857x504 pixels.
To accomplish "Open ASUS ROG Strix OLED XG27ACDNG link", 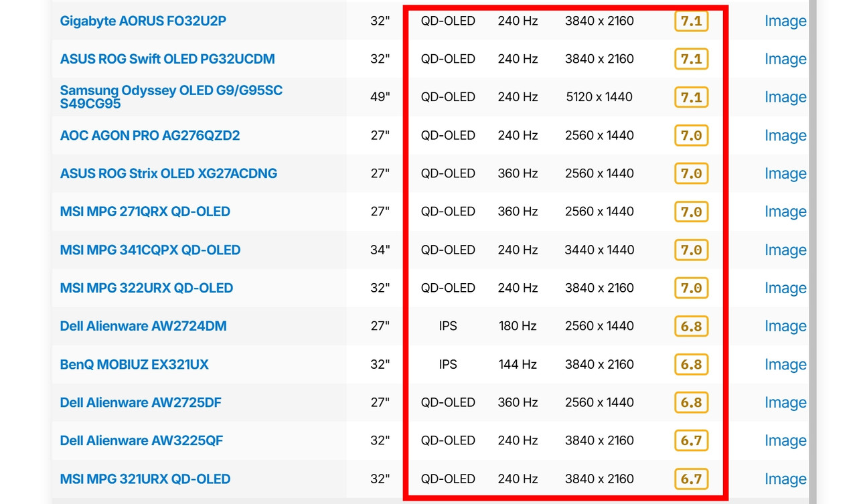I will point(169,173).
